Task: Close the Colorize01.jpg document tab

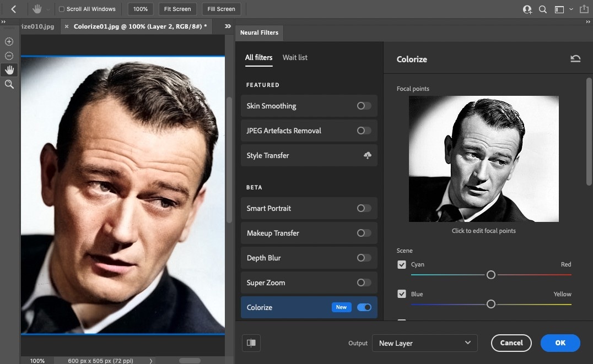Action: pos(67,26)
